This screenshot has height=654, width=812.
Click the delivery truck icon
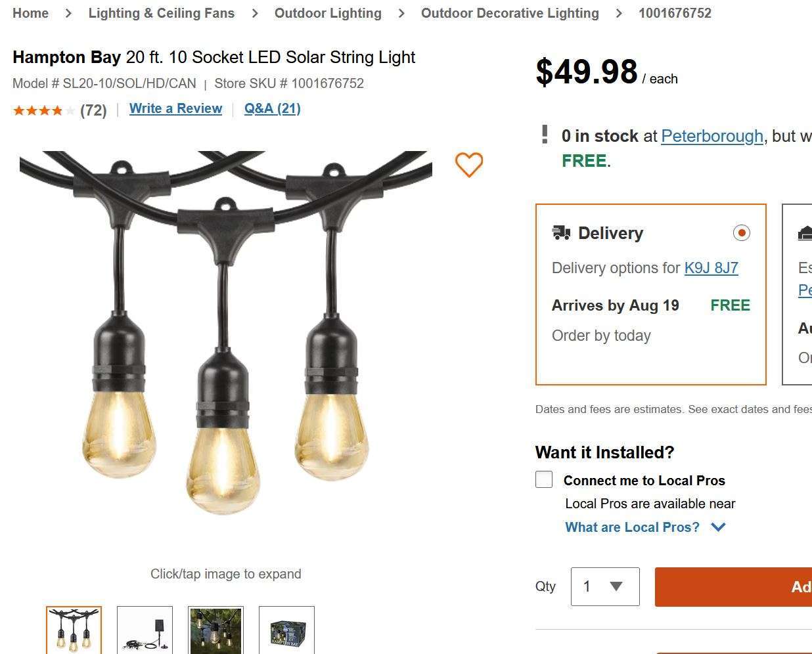(561, 233)
